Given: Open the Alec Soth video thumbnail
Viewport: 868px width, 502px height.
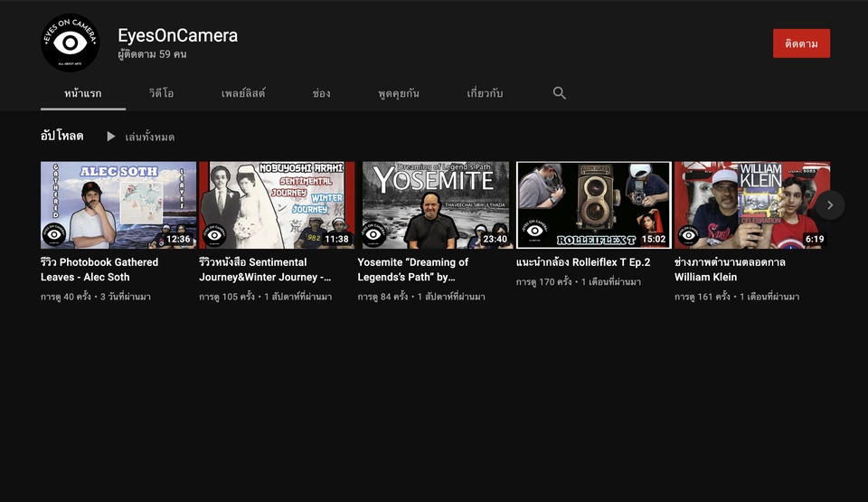Looking at the screenshot, I should click(118, 205).
